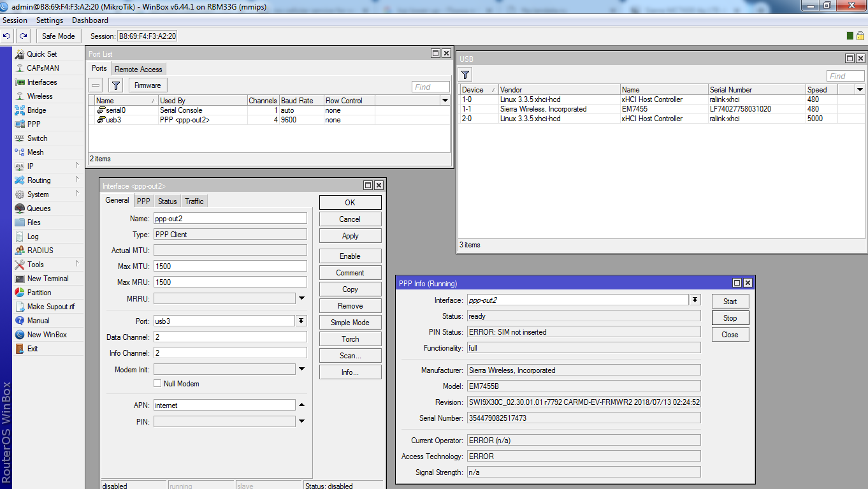Open New Terminal from sidebar
Screen dimensions: 868x489
(47, 279)
